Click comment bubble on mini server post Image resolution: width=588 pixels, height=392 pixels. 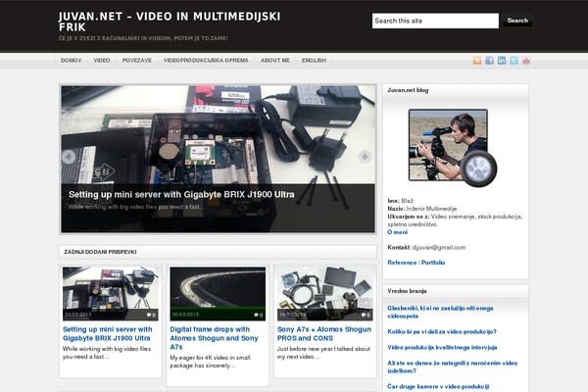click(151, 315)
